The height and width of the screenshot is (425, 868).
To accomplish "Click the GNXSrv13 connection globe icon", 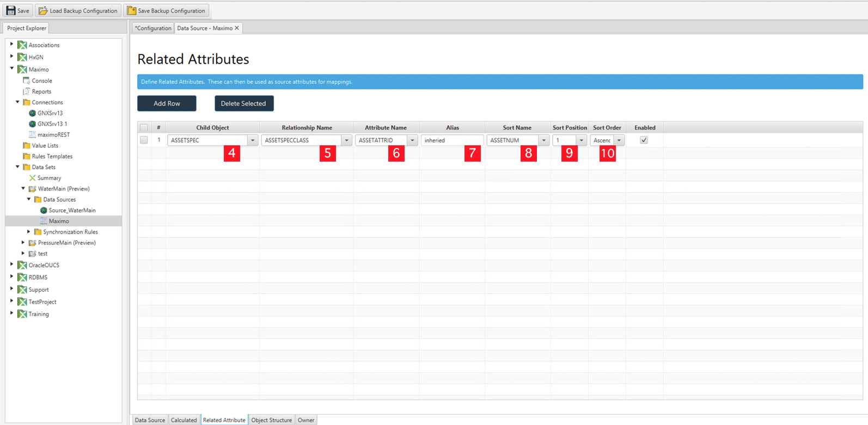I will tap(32, 113).
